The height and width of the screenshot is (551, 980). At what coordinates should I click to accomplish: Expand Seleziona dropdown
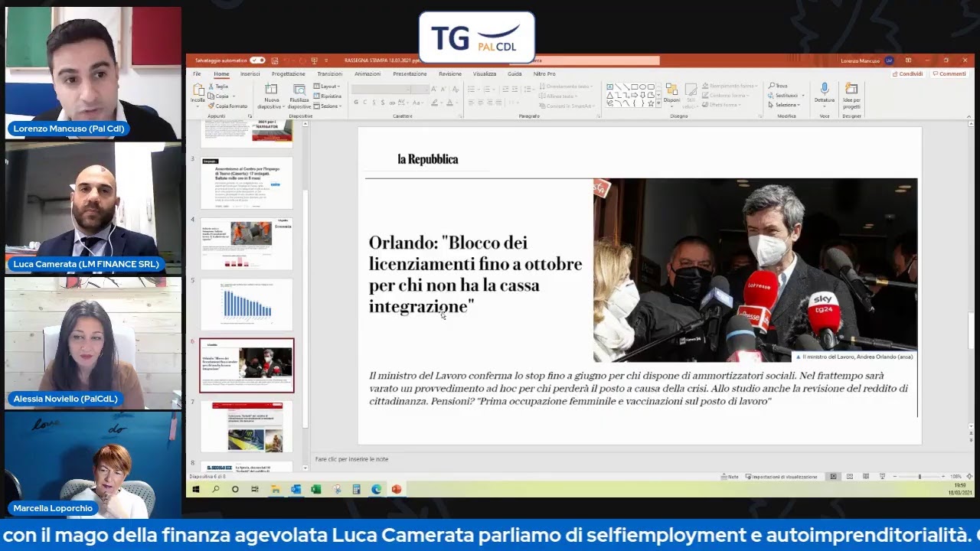785,105
